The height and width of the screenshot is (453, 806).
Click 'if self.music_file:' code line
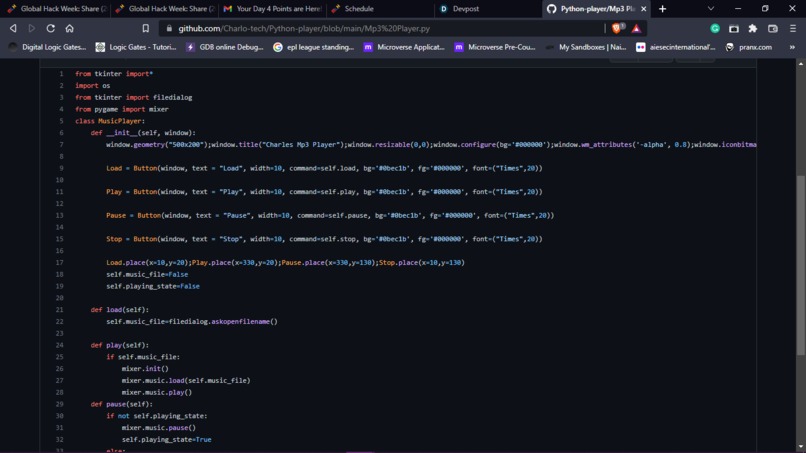[143, 357]
